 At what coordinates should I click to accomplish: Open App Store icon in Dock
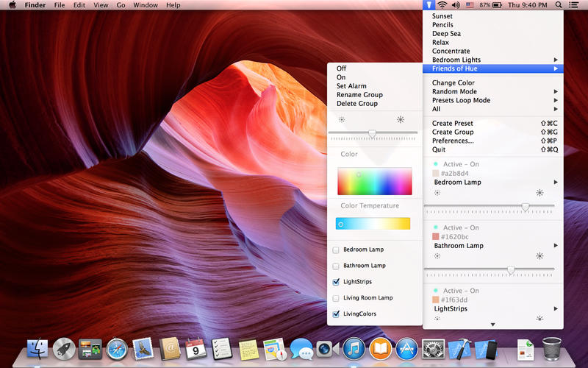point(407,349)
